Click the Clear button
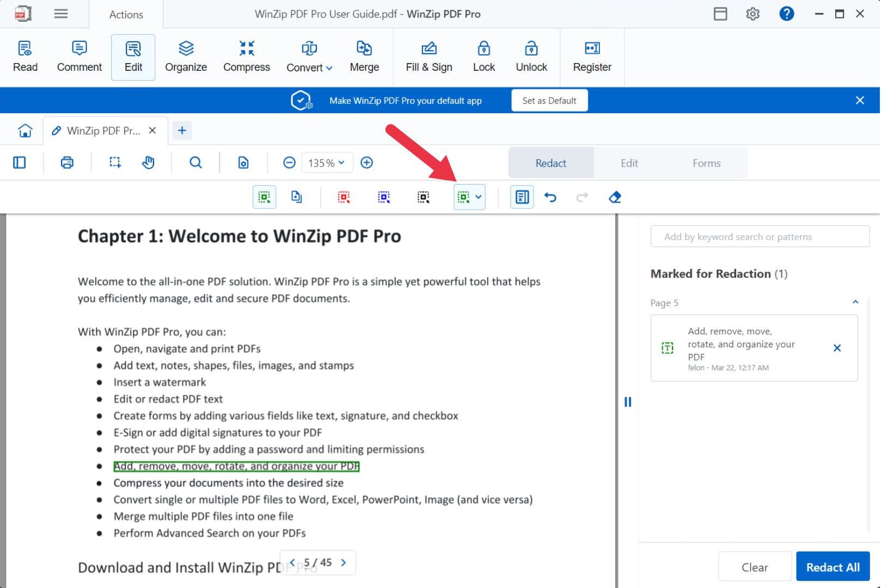Image resolution: width=882 pixels, height=588 pixels. [x=755, y=567]
